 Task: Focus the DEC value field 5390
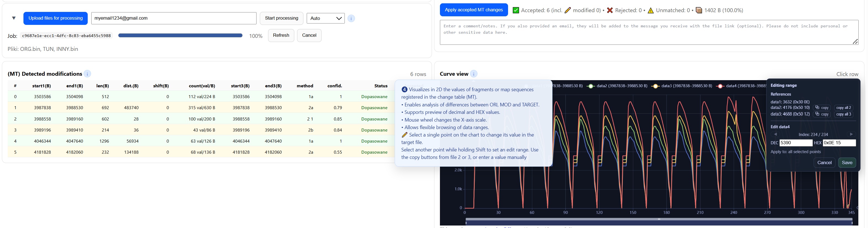click(x=796, y=143)
